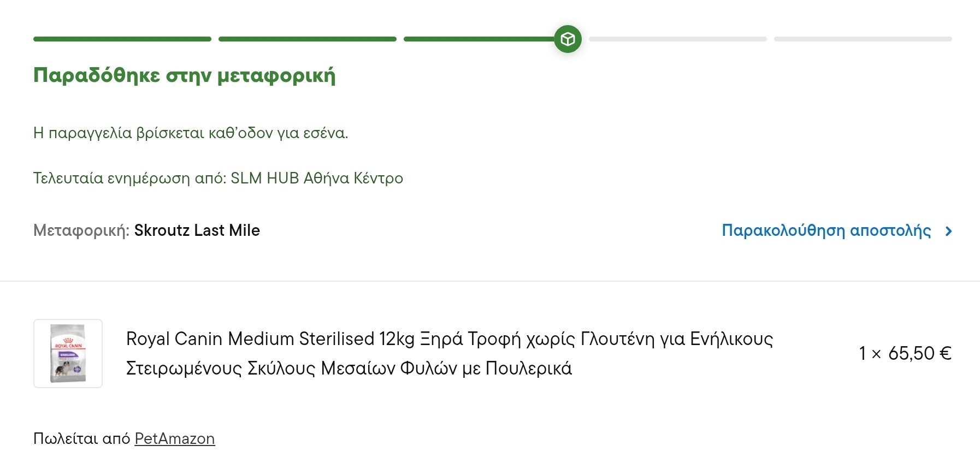This screenshot has height=469, width=980.
Task: Click the chevron arrow beside Παρακολούθηση αποστολής
Action: [948, 231]
